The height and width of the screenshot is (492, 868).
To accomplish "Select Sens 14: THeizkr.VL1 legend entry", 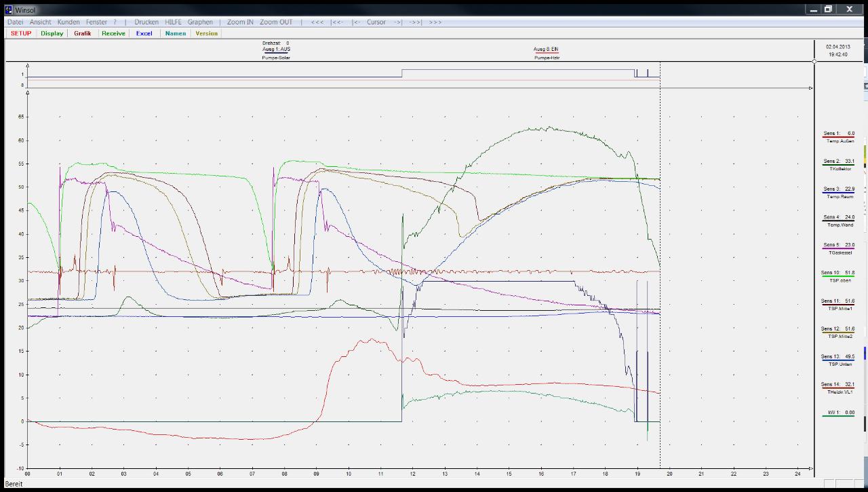I will pos(838,387).
